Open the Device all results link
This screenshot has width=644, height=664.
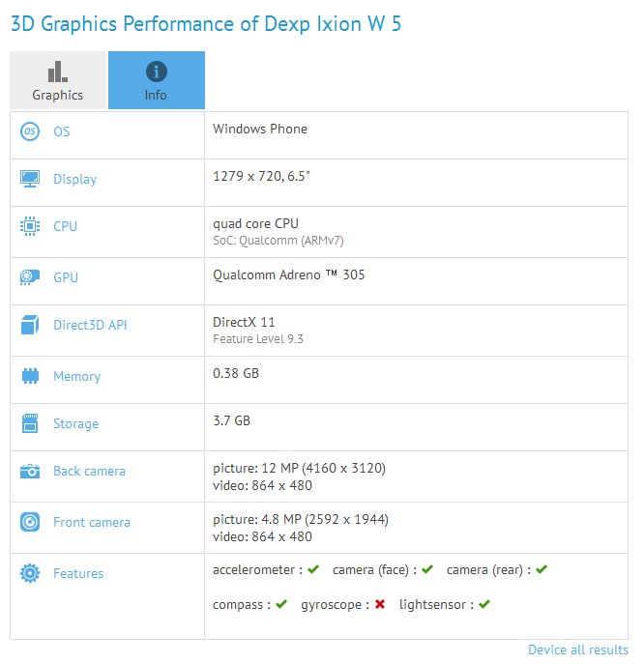578,650
